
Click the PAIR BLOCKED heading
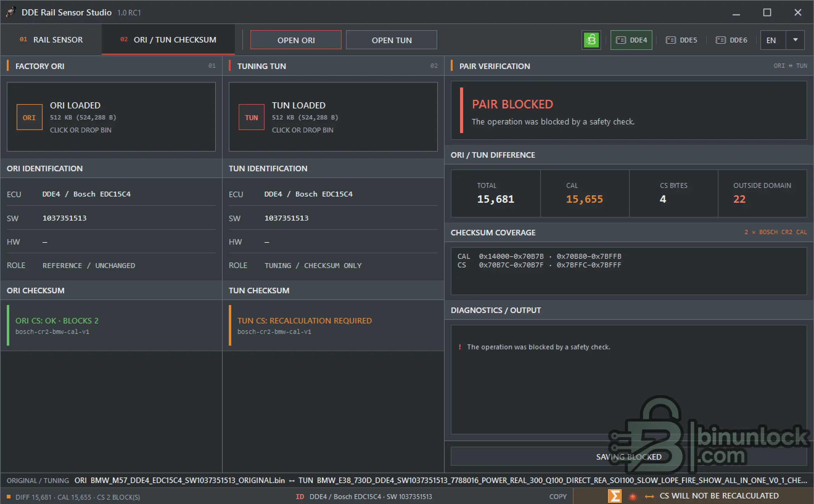coord(512,104)
